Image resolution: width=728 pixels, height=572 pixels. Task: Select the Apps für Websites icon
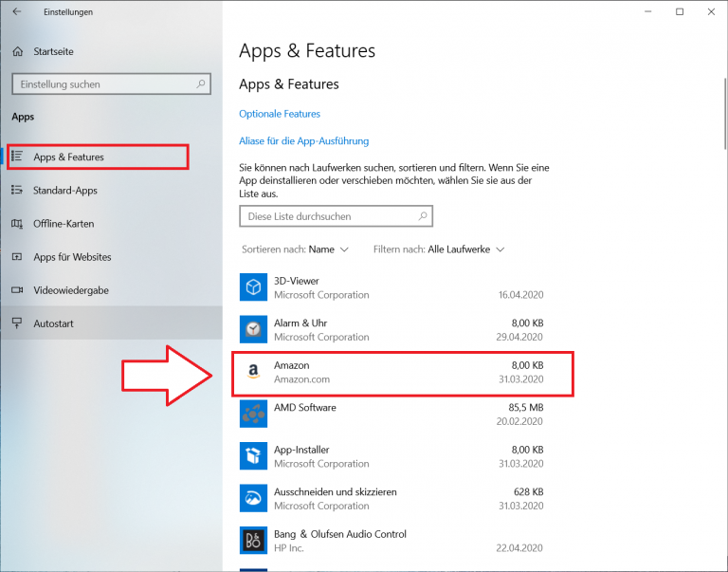(17, 256)
